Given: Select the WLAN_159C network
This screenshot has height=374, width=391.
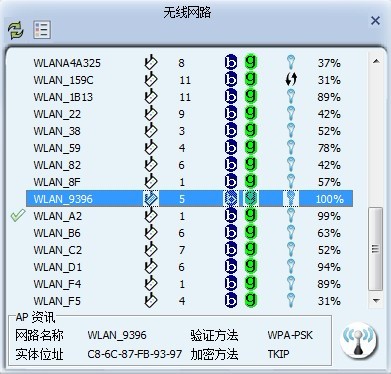Looking at the screenshot, I should [x=63, y=80].
